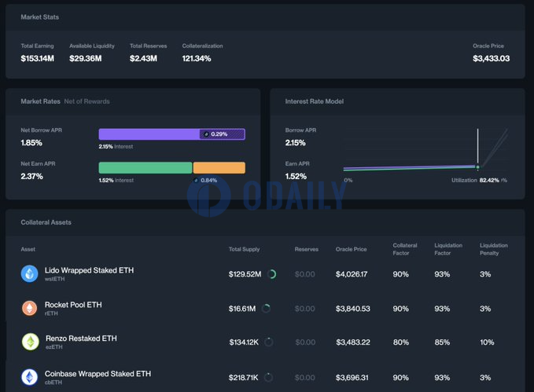Click the Net Borrow APR value 1.85%

point(31,142)
